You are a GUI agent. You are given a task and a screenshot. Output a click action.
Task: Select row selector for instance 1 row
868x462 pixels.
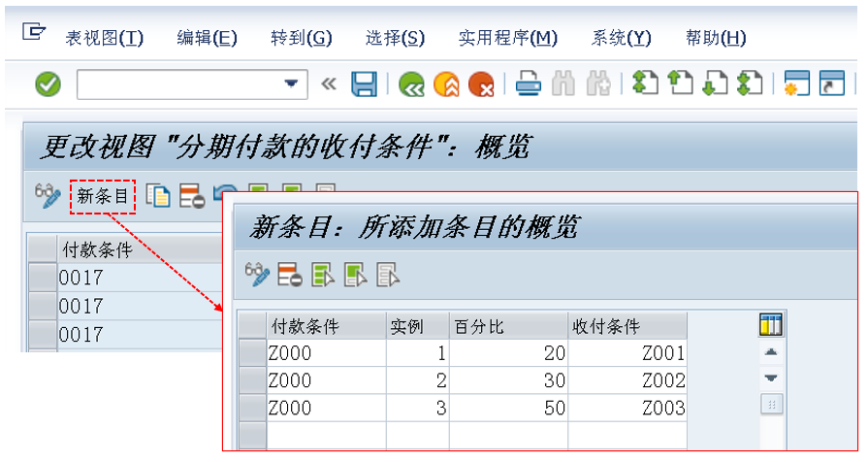(252, 353)
